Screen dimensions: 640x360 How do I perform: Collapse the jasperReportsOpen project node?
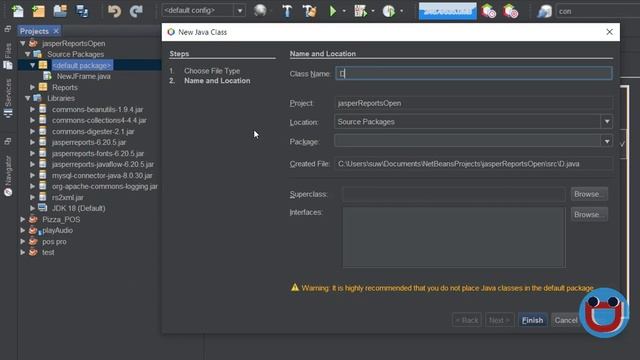[x=23, y=43]
